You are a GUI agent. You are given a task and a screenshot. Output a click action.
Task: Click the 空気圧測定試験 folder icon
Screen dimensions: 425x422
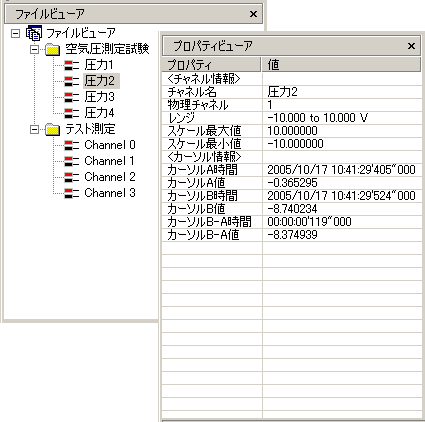pos(52,50)
